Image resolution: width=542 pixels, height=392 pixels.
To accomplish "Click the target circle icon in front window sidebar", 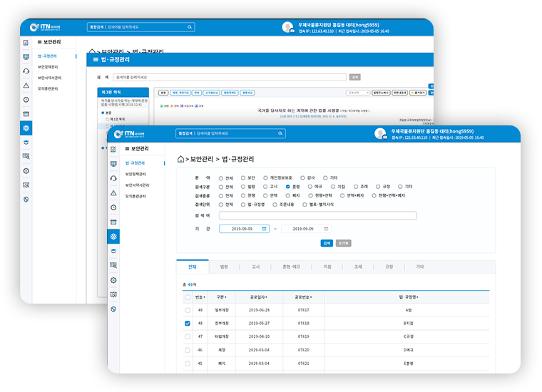I will pyautogui.click(x=113, y=280).
